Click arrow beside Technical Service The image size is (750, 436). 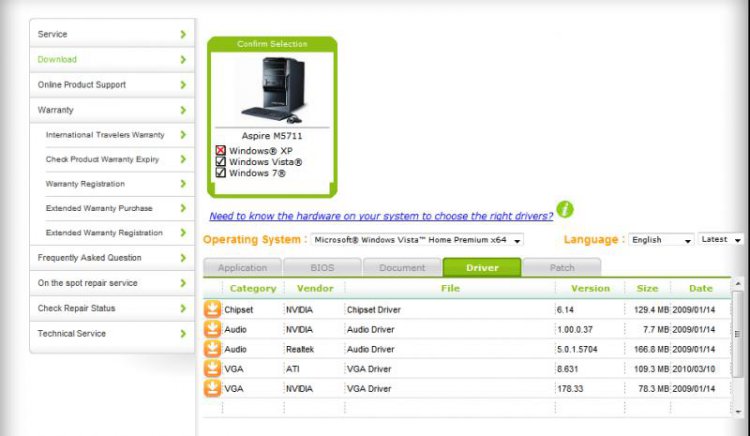(183, 334)
